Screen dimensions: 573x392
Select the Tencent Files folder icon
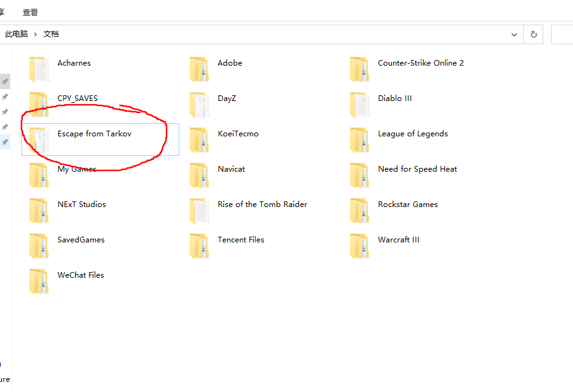click(x=199, y=246)
